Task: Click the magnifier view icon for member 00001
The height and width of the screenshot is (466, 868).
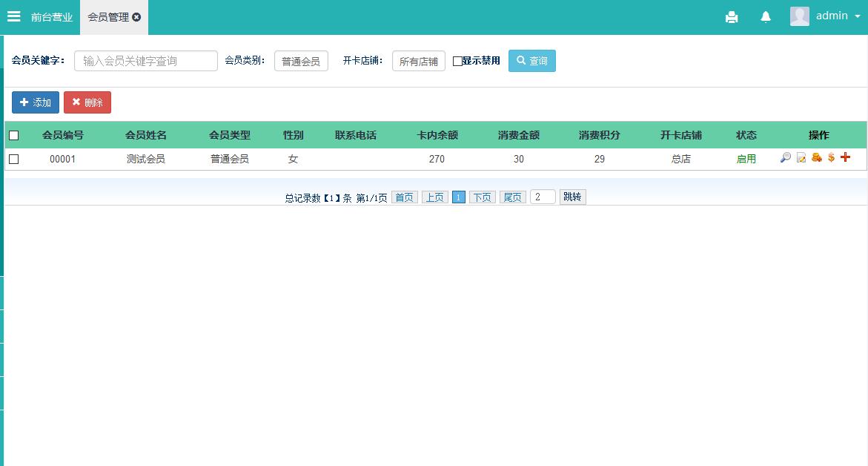Action: (x=786, y=158)
